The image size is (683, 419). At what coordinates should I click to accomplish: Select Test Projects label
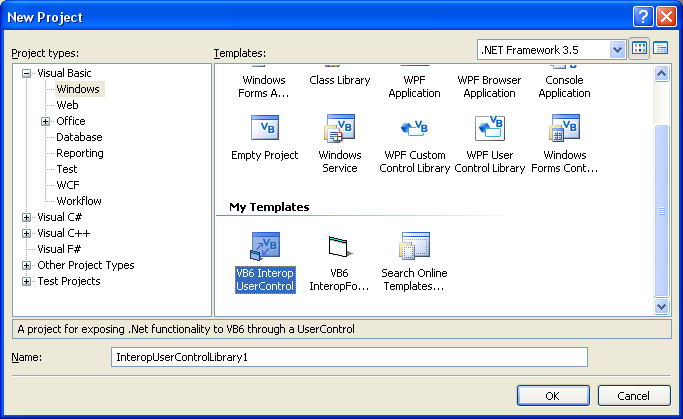tap(69, 281)
